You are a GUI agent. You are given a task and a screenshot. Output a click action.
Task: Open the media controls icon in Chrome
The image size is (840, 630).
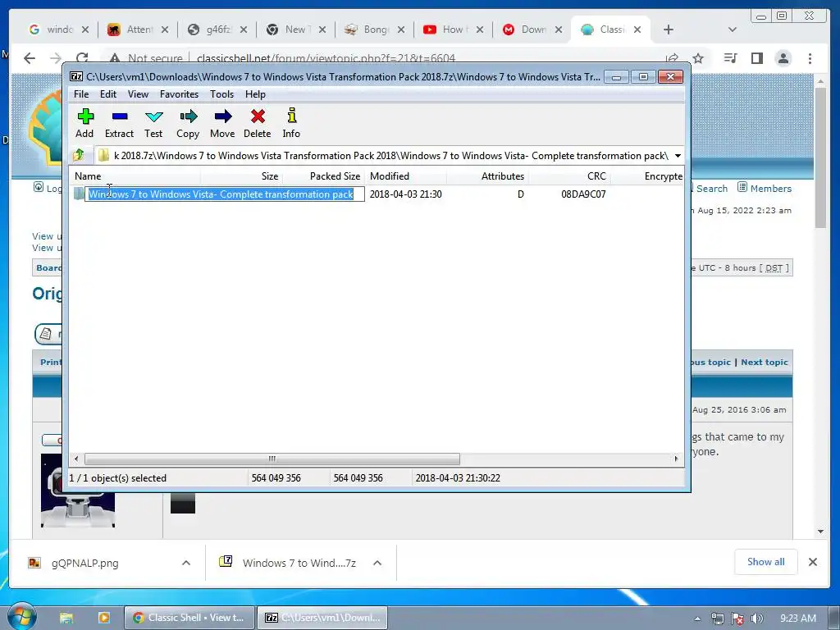pyautogui.click(x=730, y=58)
